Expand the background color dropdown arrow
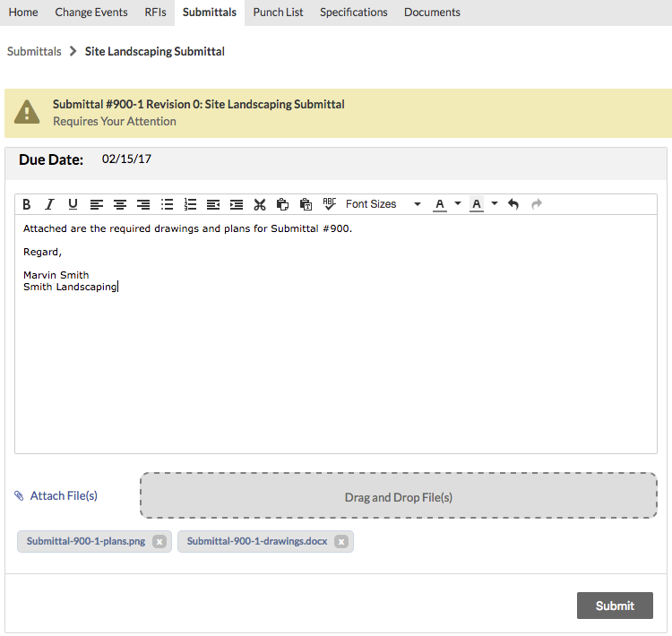 pyautogui.click(x=495, y=204)
